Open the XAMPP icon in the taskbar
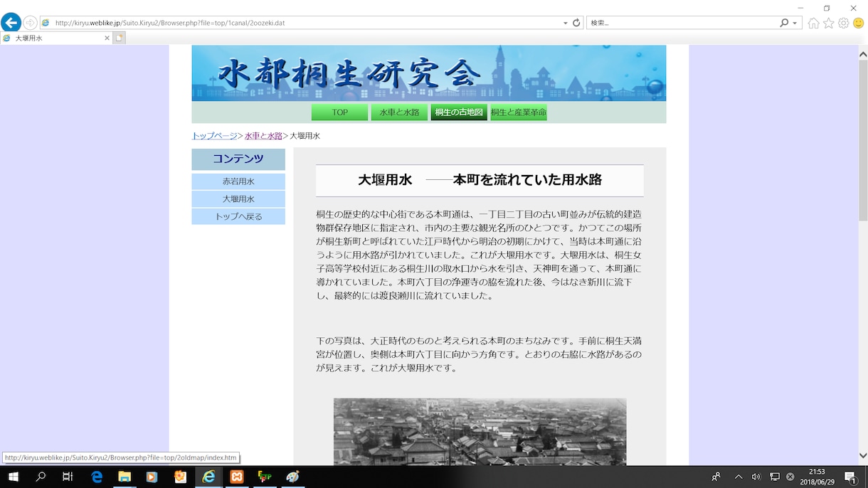This screenshot has width=868, height=488. click(237, 477)
